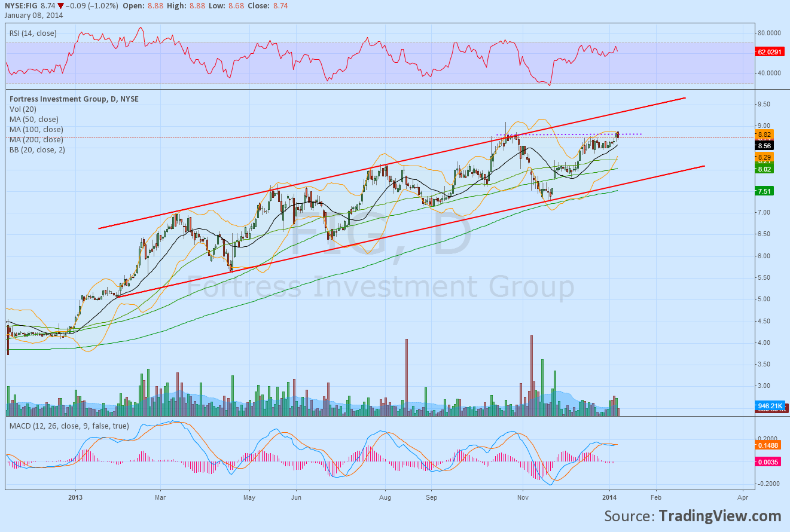This screenshot has height=532, width=790.
Task: Open the TradingView.com source link
Action: (720, 516)
